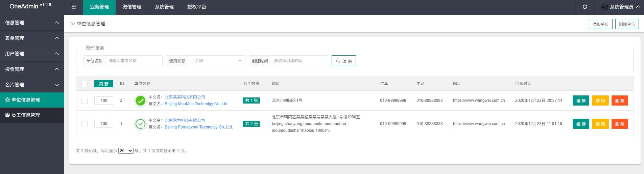Check the select-all checkbox in table header
This screenshot has height=174, width=644.
pos(85,84)
